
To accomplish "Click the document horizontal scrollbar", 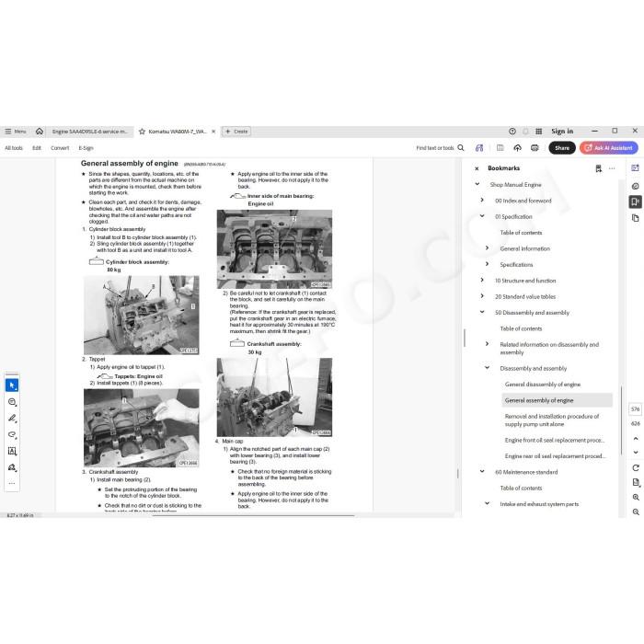I will (x=253, y=515).
